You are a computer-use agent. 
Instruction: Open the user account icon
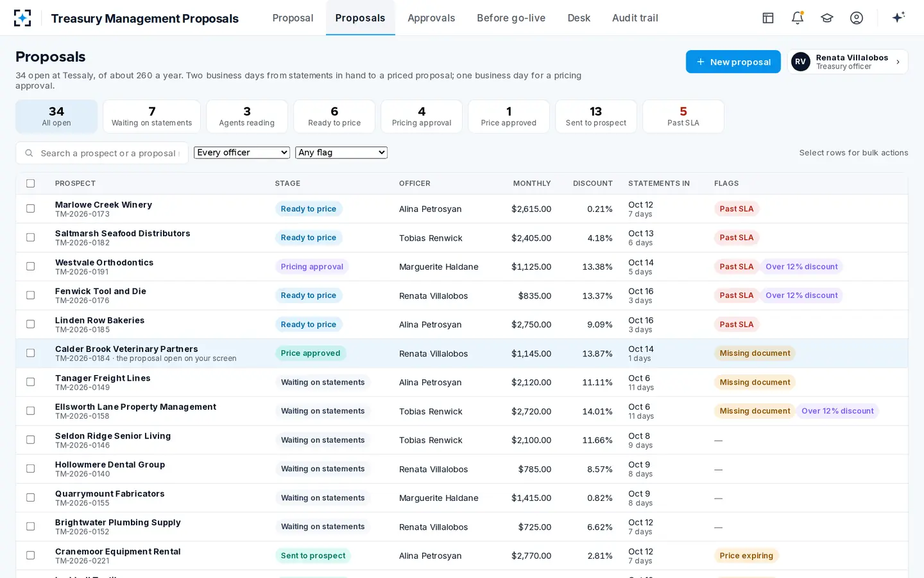pos(857,18)
